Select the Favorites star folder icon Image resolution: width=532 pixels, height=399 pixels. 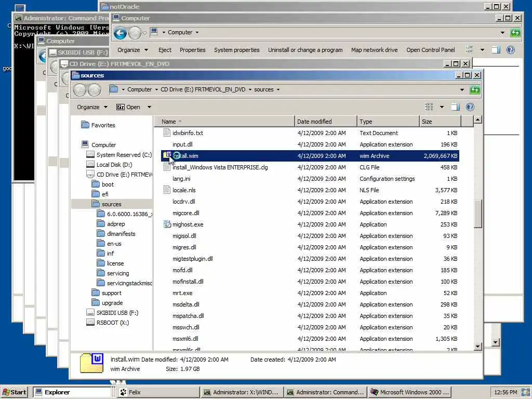pyautogui.click(x=85, y=125)
